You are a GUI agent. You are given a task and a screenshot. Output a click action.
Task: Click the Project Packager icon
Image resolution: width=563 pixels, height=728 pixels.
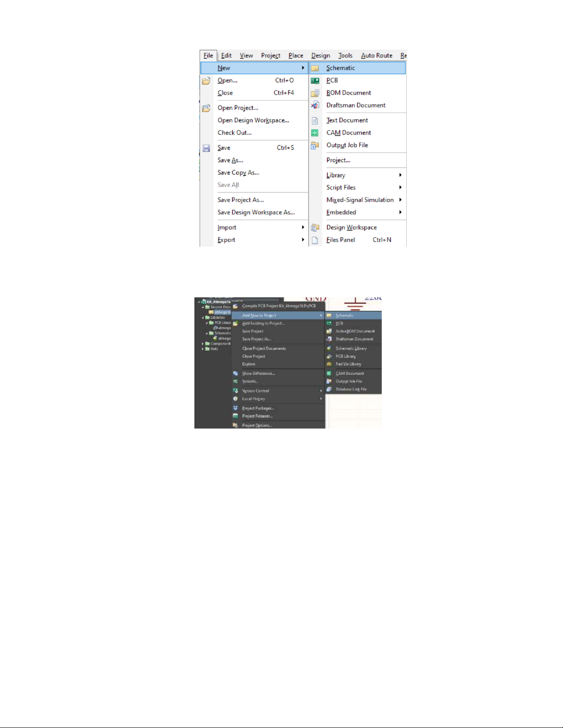[235, 408]
